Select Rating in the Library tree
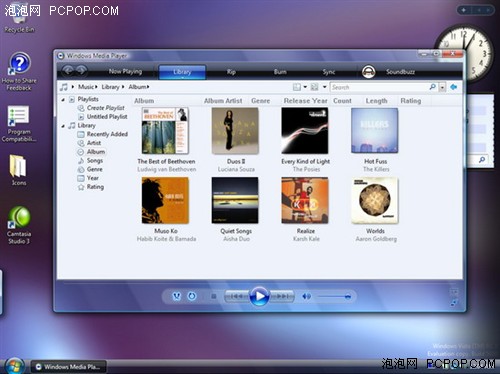Screen dimensions: 500x374 point(95,187)
